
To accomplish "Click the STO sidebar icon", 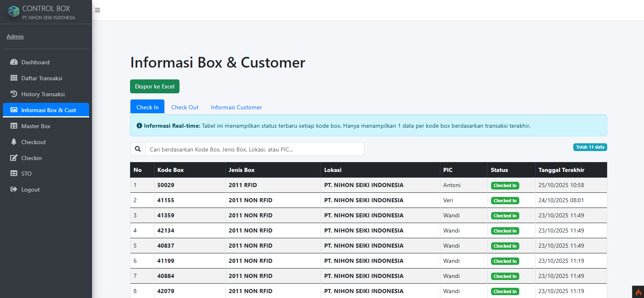I will [x=14, y=174].
